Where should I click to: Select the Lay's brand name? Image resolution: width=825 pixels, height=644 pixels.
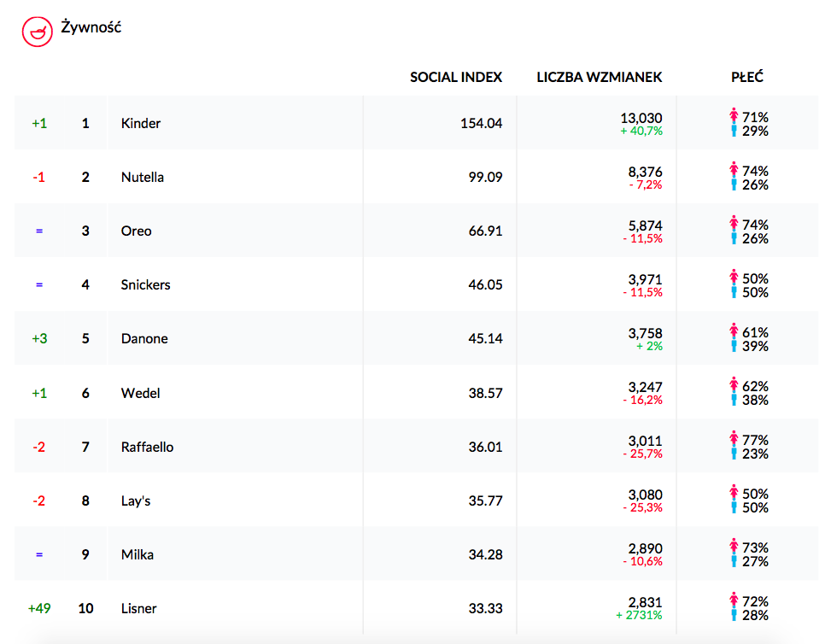136,501
